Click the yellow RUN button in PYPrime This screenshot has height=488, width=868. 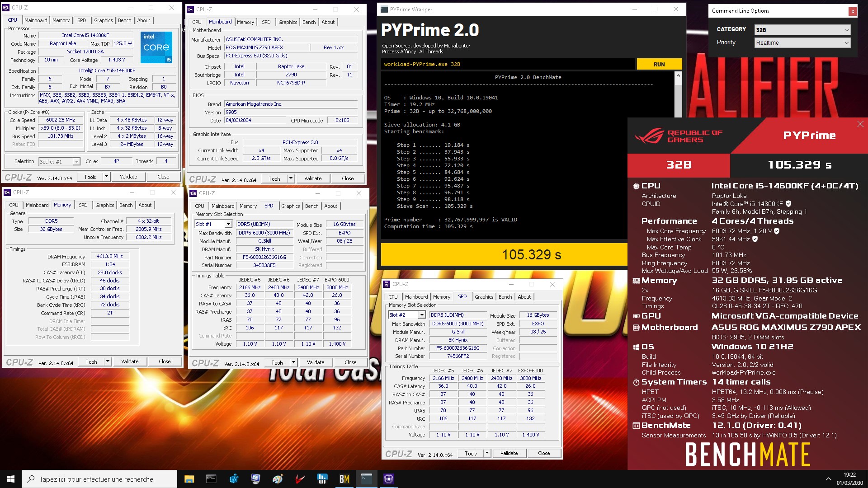(x=659, y=64)
